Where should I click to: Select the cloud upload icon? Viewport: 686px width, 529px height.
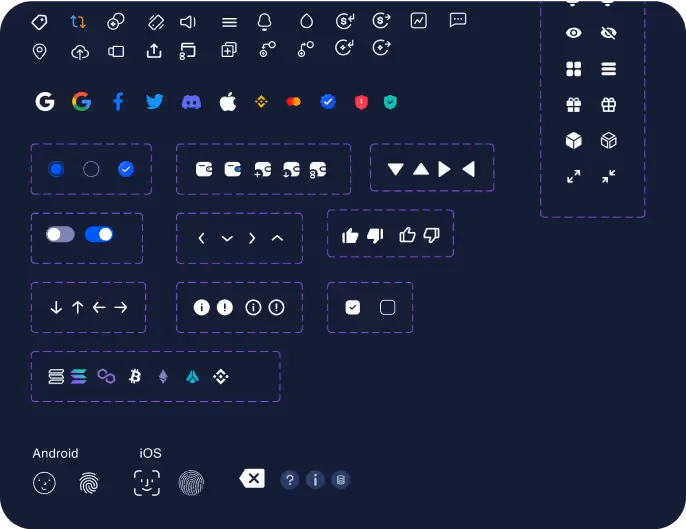coord(80,53)
